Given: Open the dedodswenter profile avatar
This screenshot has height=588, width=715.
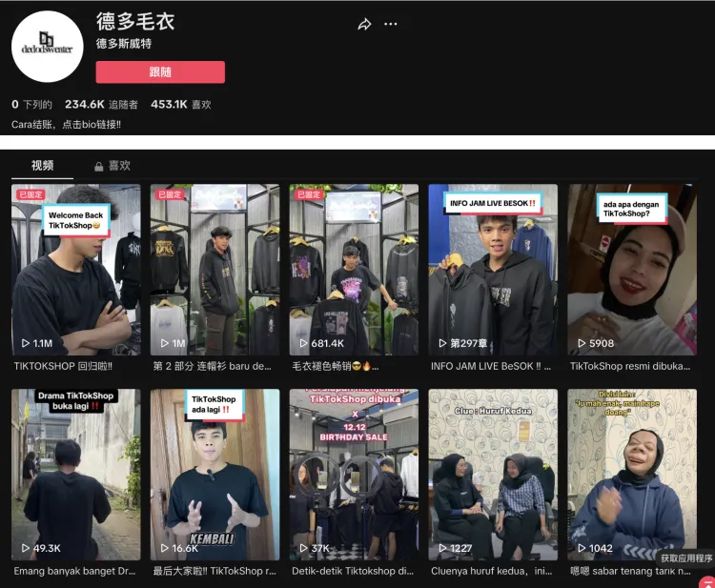Looking at the screenshot, I should pyautogui.click(x=48, y=47).
